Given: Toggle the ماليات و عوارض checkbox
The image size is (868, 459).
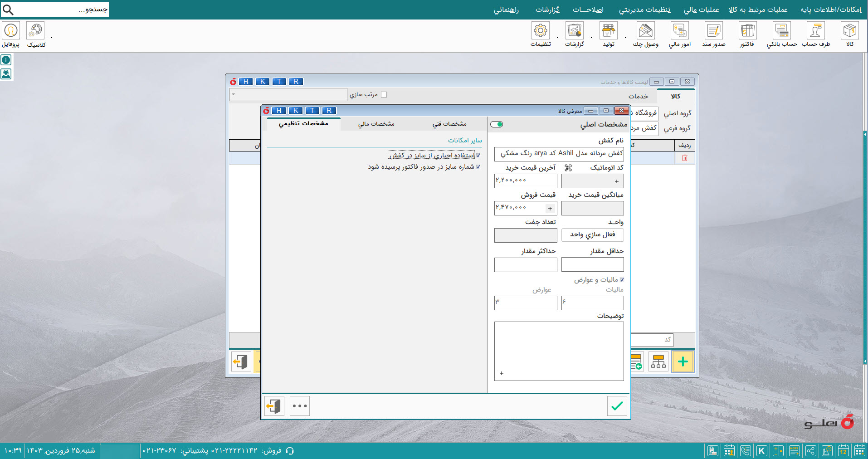Looking at the screenshot, I should click(x=621, y=280).
